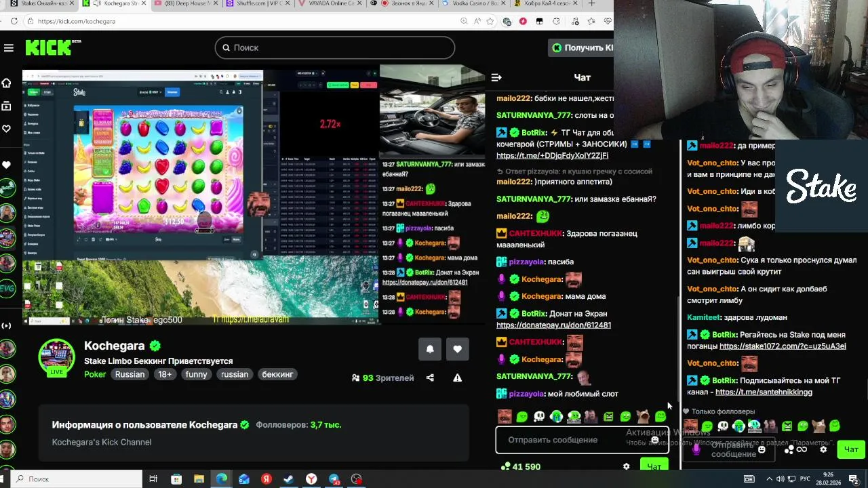
Task: Open the emoji picker in right chat input
Action: 762,449
